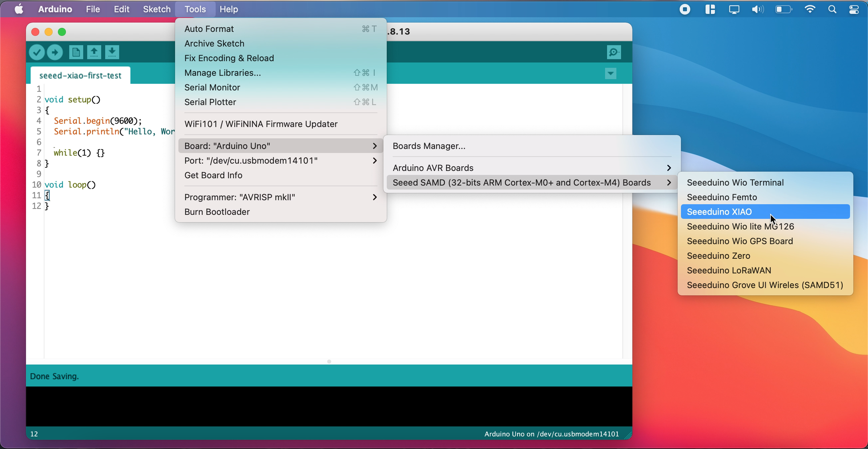The height and width of the screenshot is (449, 868).
Task: Save the sketch with the down-arrow icon
Action: pos(112,52)
